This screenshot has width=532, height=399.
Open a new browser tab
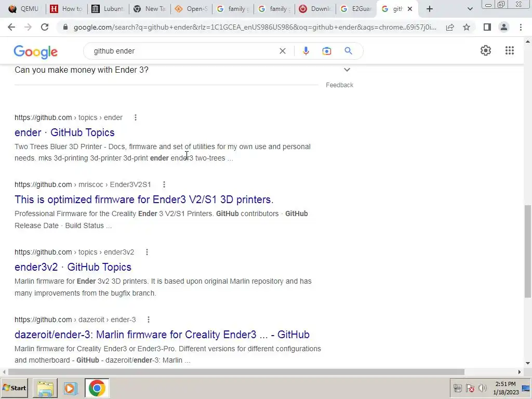[430, 9]
